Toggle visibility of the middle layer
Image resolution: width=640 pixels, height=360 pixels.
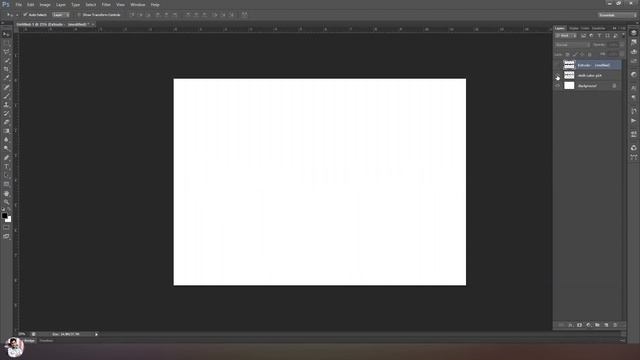(558, 76)
